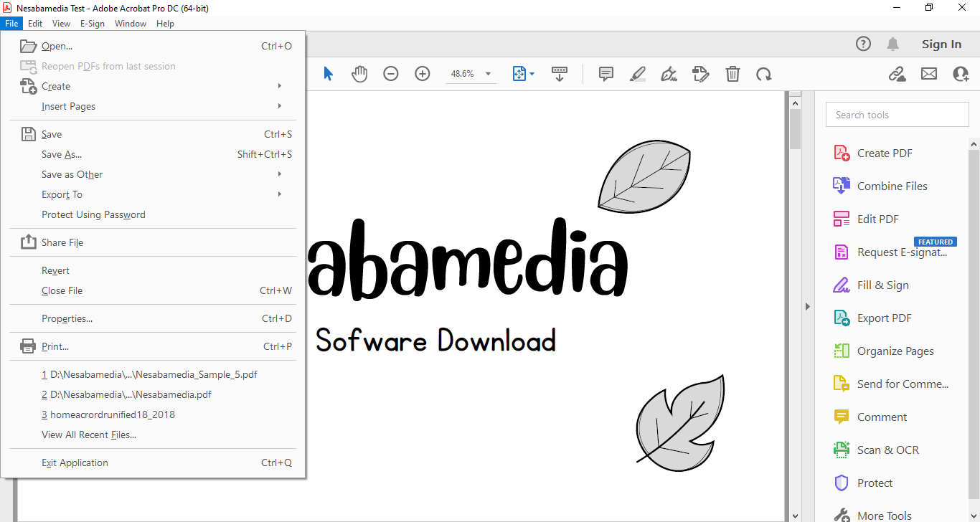Click the trash delete icon
The image size is (980, 522).
pos(732,74)
